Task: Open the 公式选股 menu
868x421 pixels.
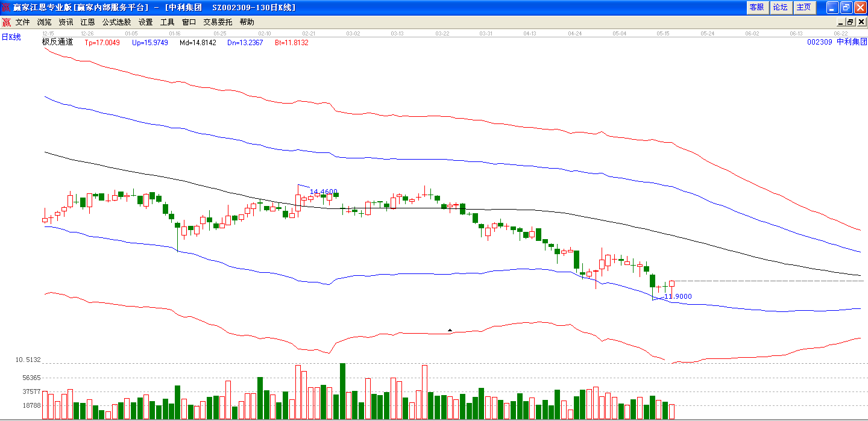Action: point(116,22)
